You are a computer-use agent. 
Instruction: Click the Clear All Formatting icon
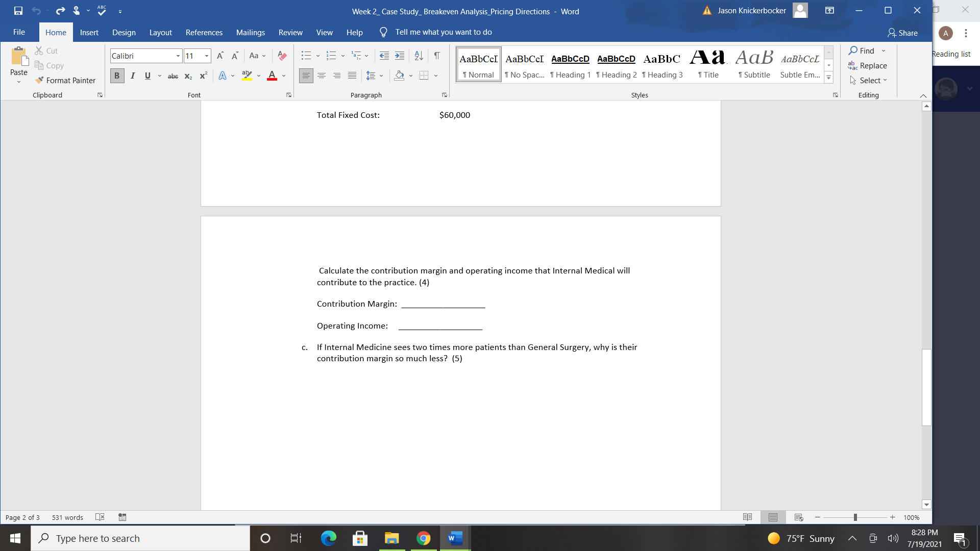(x=282, y=56)
